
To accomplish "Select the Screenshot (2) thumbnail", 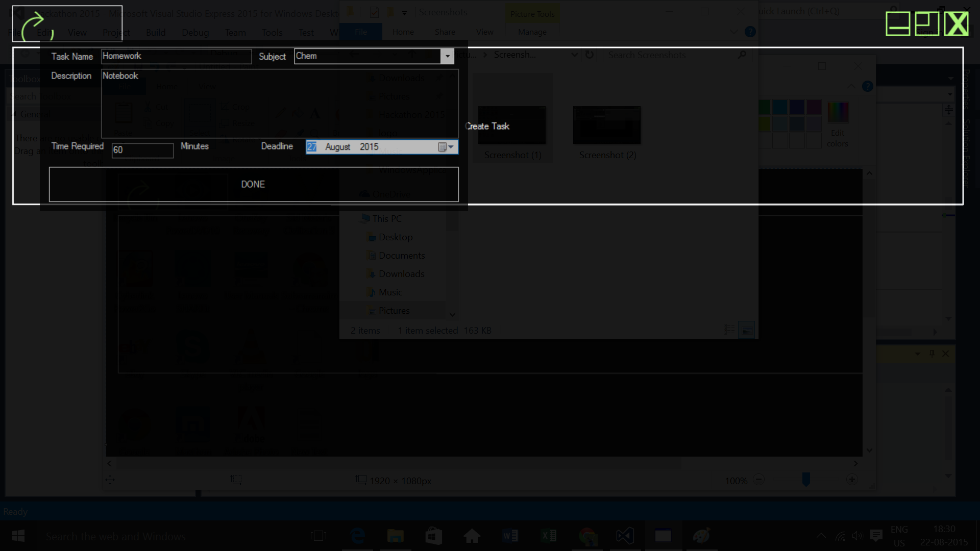I will click(607, 126).
